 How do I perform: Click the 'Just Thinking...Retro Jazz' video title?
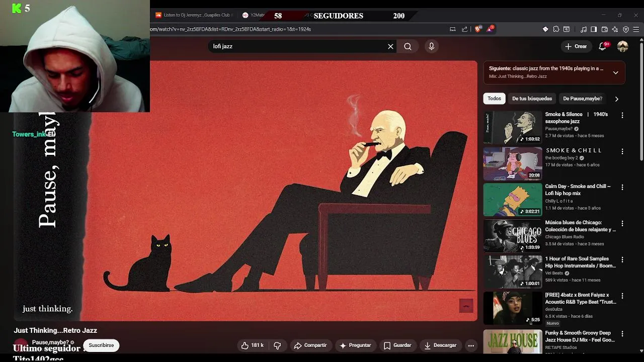[x=55, y=330]
